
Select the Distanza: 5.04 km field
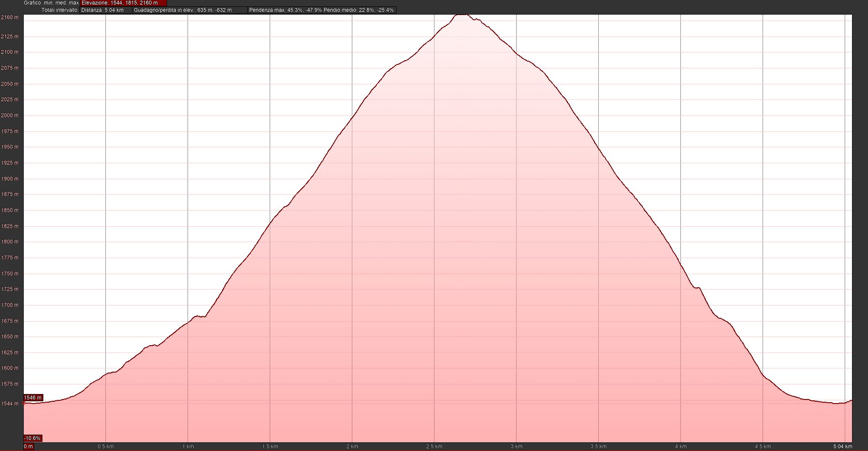pos(105,10)
